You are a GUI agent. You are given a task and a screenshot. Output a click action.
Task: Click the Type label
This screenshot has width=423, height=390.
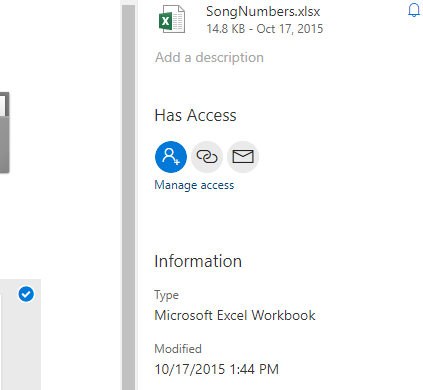(x=166, y=295)
